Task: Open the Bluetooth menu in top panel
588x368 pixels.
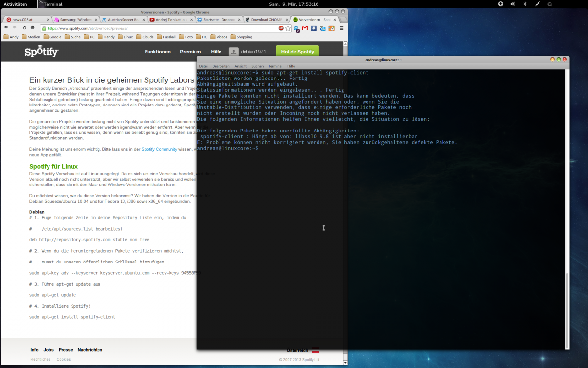Action: [525, 4]
